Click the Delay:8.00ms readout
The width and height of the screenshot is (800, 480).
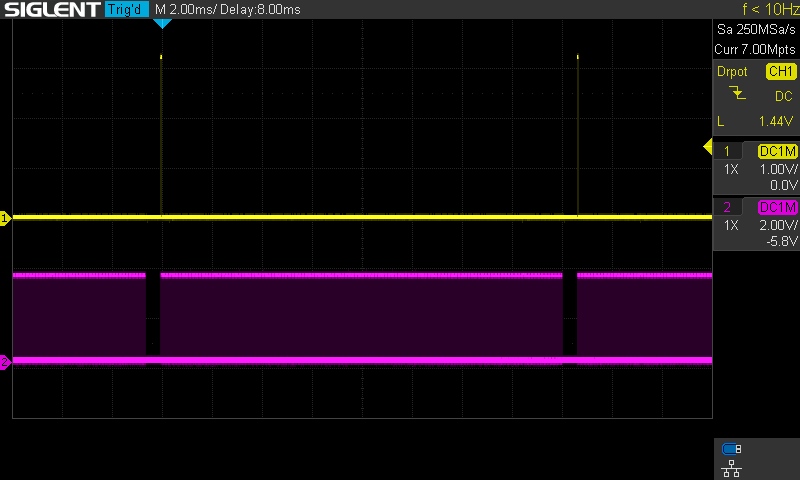[260, 9]
